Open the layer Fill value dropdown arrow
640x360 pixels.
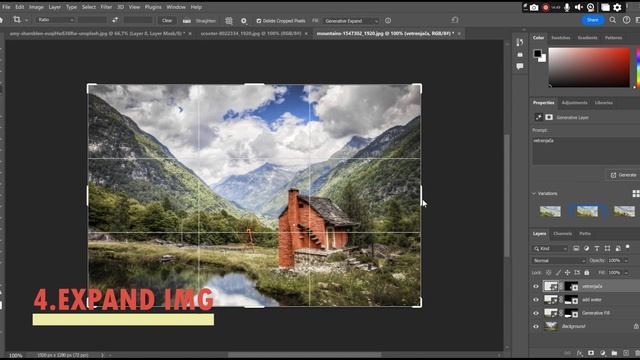(626, 272)
